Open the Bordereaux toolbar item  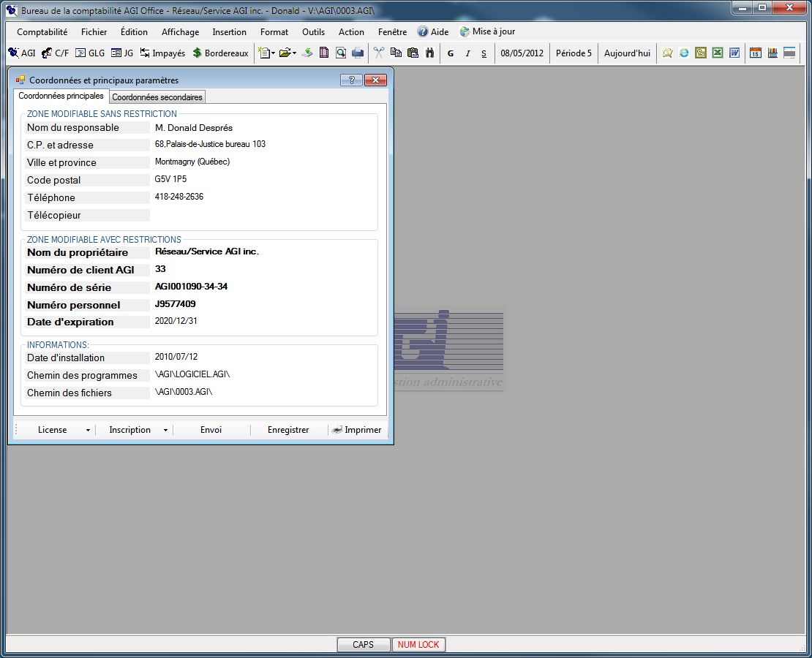click(220, 53)
